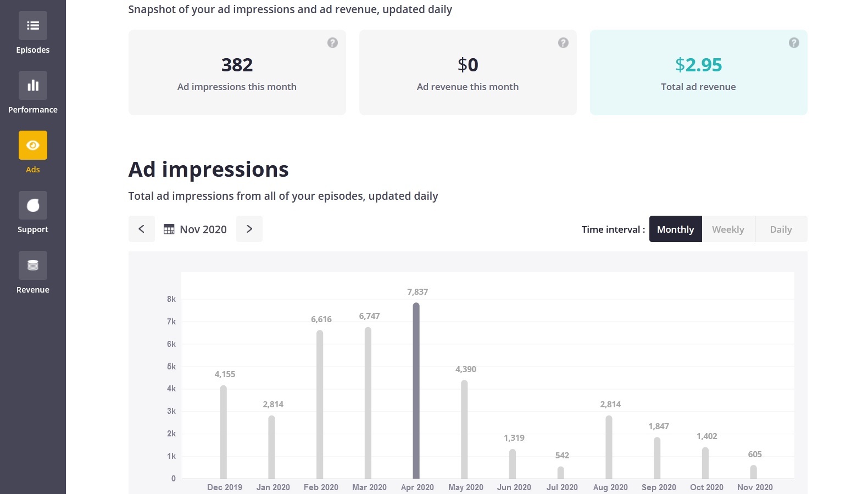The height and width of the screenshot is (494, 868).
Task: Switch time interval to Monthly
Action: coord(675,229)
